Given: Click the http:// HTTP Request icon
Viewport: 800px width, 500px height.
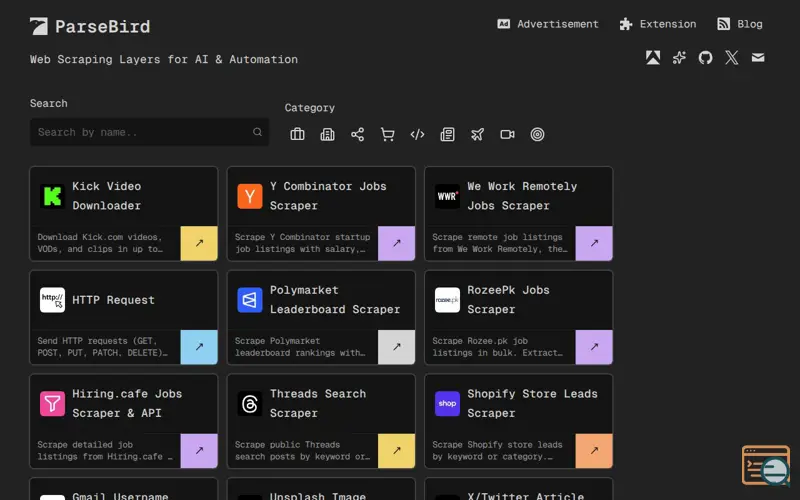Looking at the screenshot, I should [53, 300].
